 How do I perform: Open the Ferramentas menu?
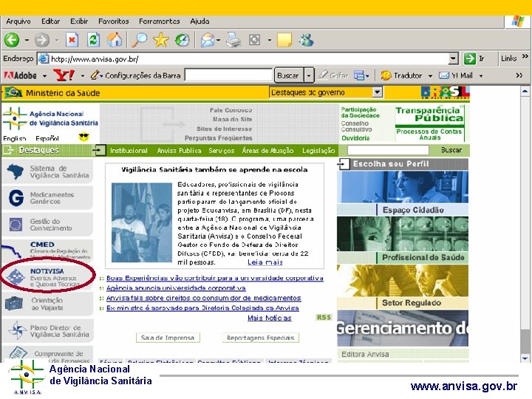[x=159, y=21]
